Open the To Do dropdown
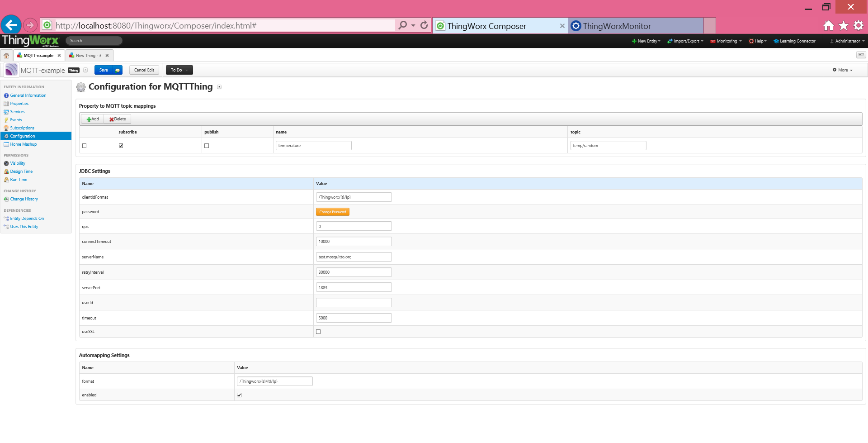The height and width of the screenshot is (443, 868). tap(179, 70)
